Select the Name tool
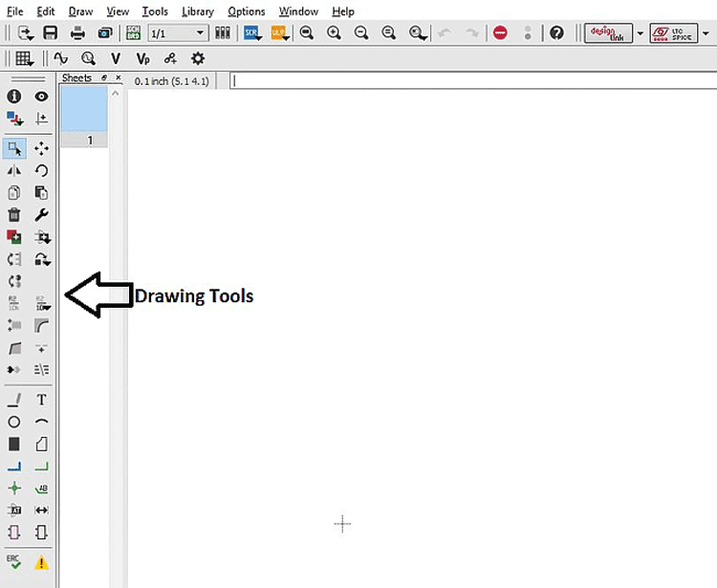The image size is (717, 588). [x=14, y=303]
